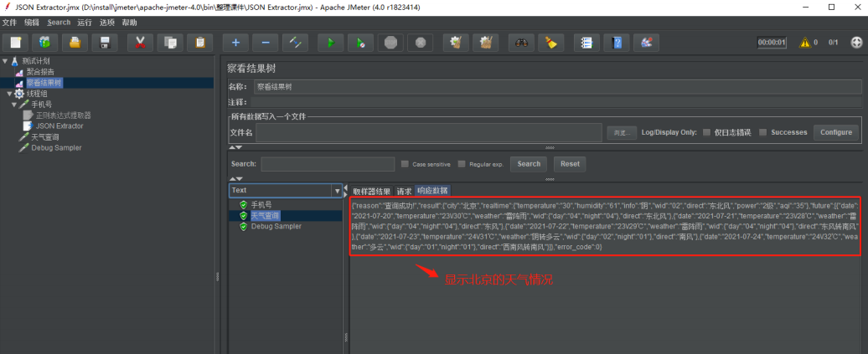The width and height of the screenshot is (868, 354).
Task: Click the small arrows above the Search row
Action: pos(235,147)
